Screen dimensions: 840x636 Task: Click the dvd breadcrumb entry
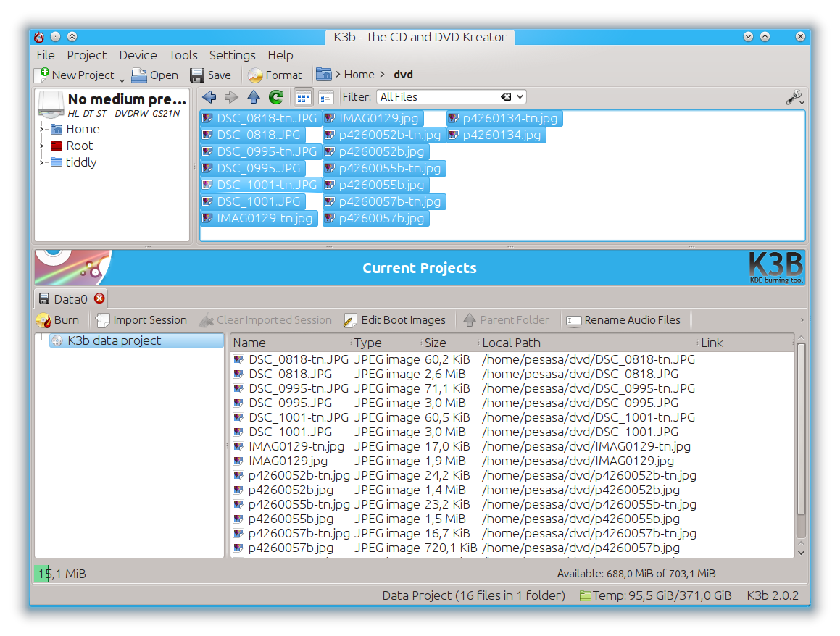click(x=404, y=75)
